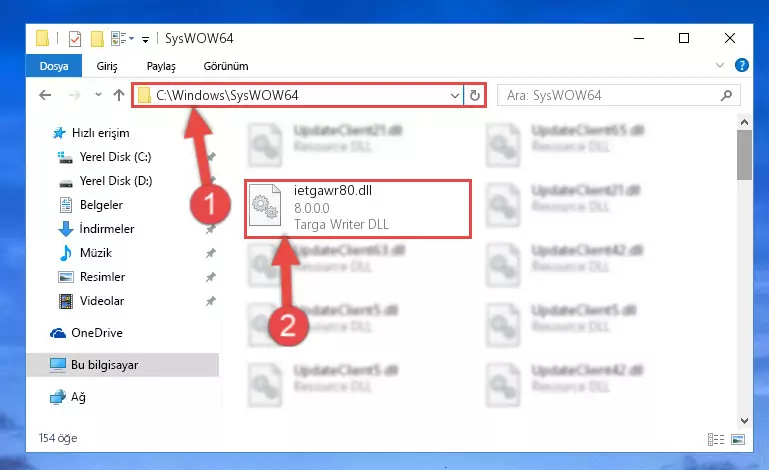769x470 pixels.
Task: Switch to large icons view in status bar
Action: point(738,439)
